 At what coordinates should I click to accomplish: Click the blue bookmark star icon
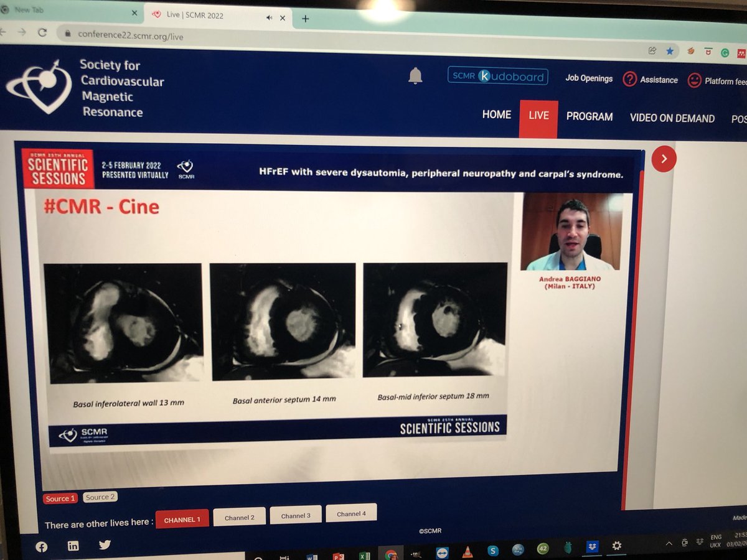click(x=670, y=51)
